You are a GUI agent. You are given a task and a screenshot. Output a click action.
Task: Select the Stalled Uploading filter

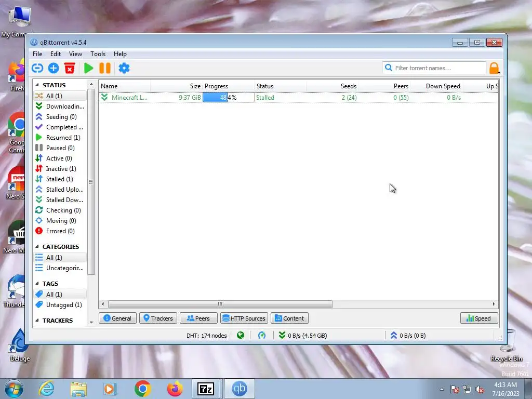pyautogui.click(x=60, y=190)
